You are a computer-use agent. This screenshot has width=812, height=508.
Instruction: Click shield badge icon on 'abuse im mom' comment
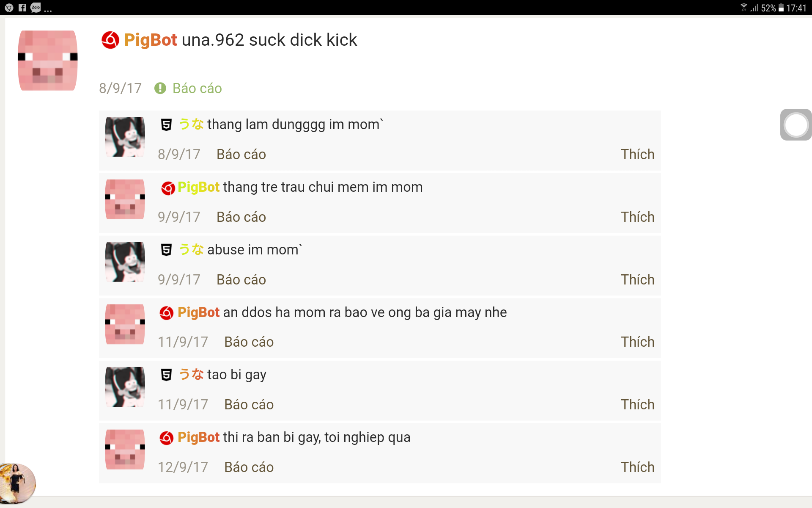tap(166, 250)
